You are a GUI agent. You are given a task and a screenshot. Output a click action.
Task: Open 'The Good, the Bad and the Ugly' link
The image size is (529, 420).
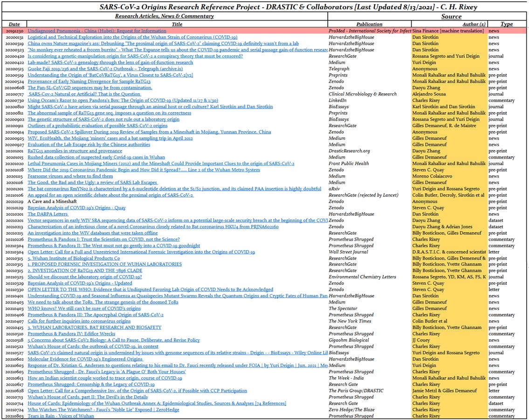[92, 182]
